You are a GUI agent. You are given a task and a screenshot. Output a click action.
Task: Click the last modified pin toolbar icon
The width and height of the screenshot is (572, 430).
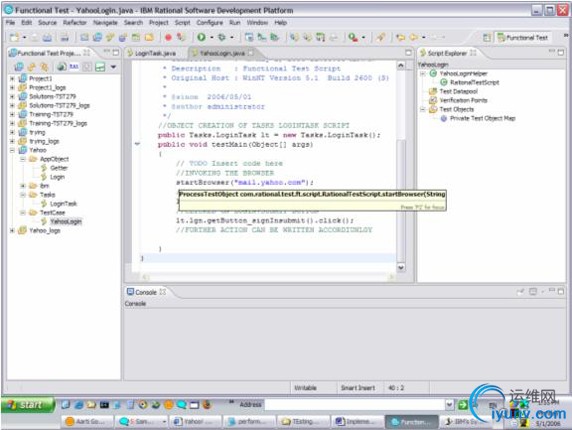(x=381, y=37)
